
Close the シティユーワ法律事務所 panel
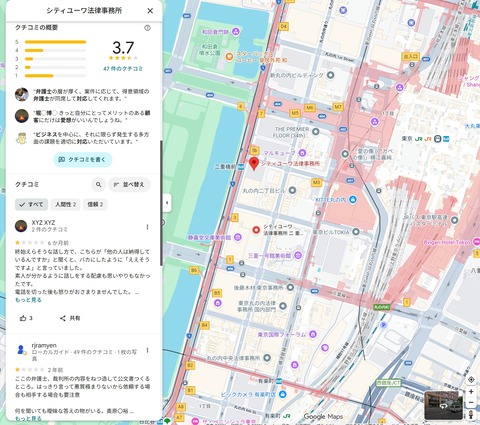tap(150, 11)
